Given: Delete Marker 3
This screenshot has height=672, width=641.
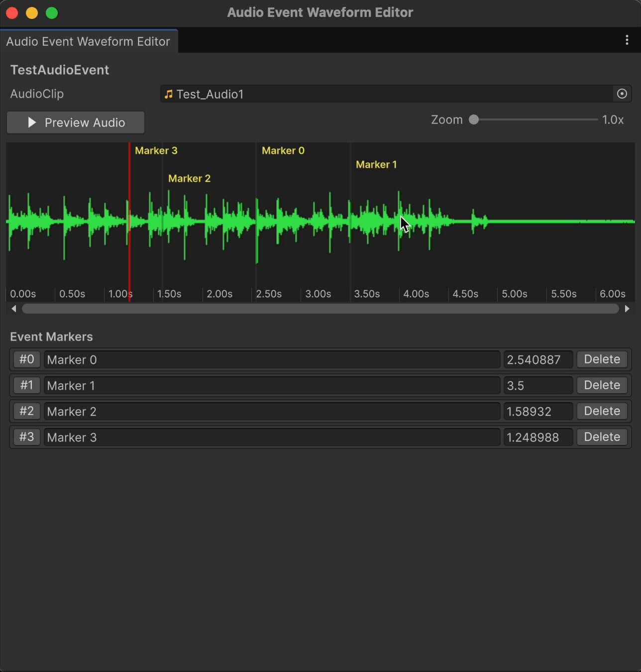Looking at the screenshot, I should click(x=602, y=437).
